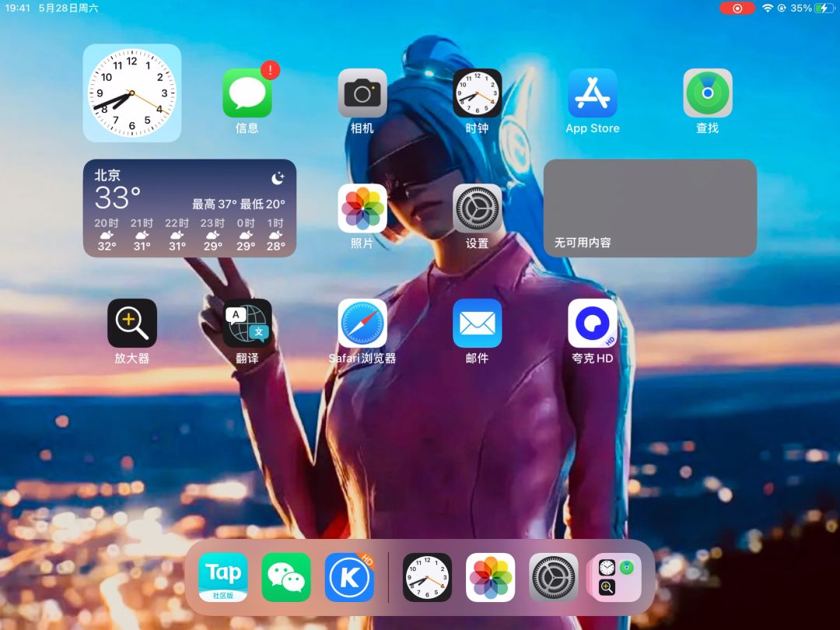Tap the Wi-Fi status icon

click(768, 8)
